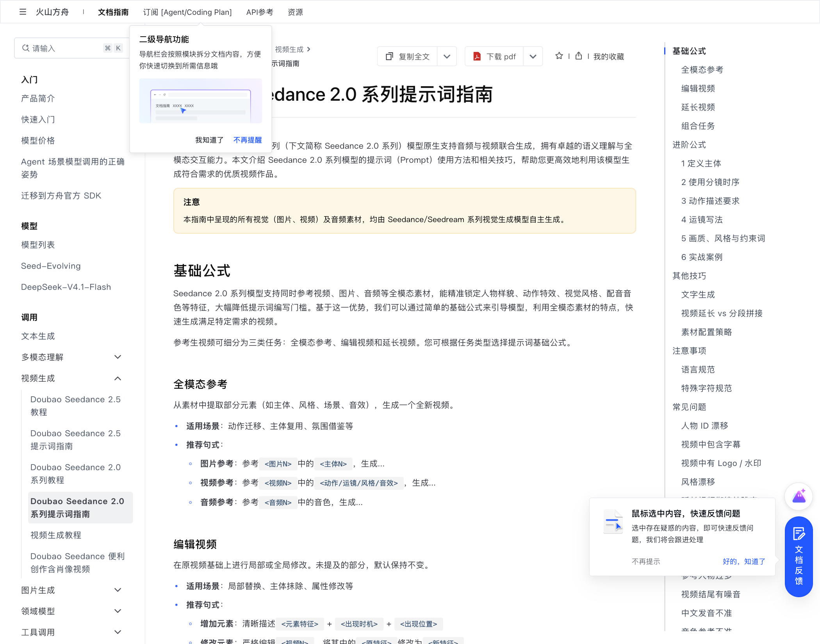This screenshot has width=820, height=644.
Task: Click the share icon next to 我的收藏
Action: (579, 56)
